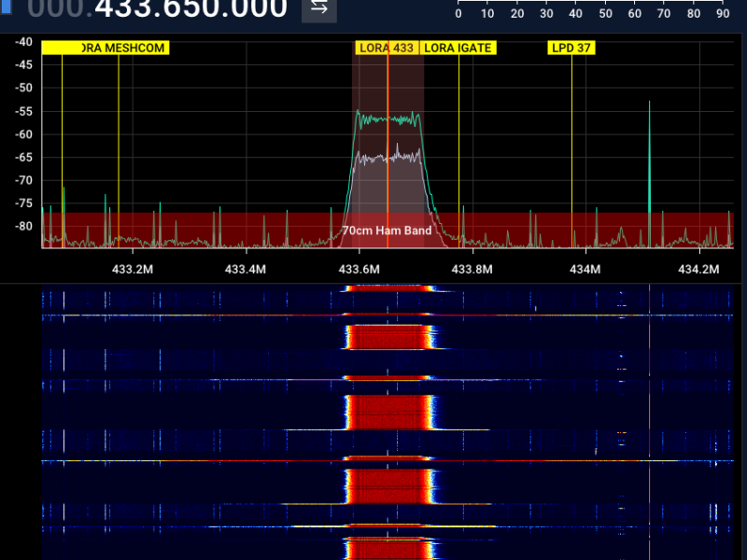Click the 650 kHz digits in frequency display
The height and width of the screenshot is (560, 747).
[x=190, y=8]
